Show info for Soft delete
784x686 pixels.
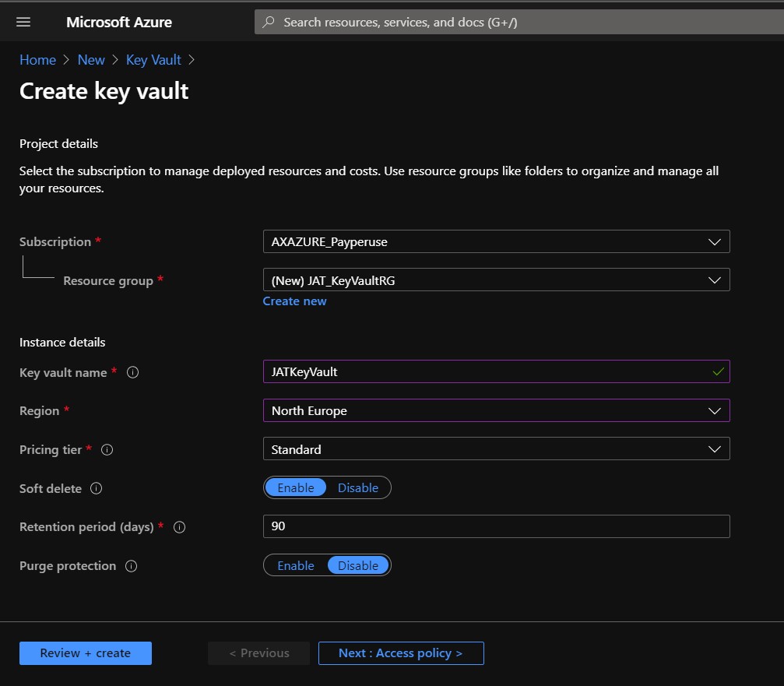[96, 488]
